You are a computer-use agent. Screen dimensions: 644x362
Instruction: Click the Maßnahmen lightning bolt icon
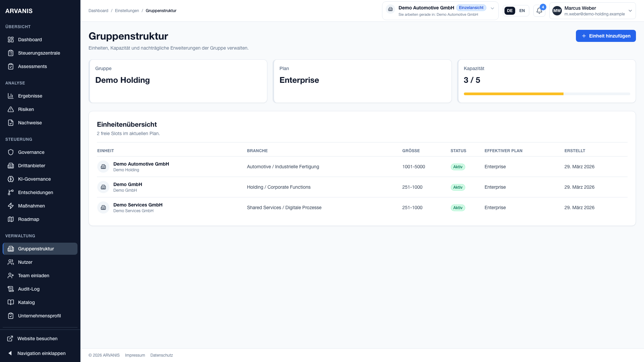[11, 206]
